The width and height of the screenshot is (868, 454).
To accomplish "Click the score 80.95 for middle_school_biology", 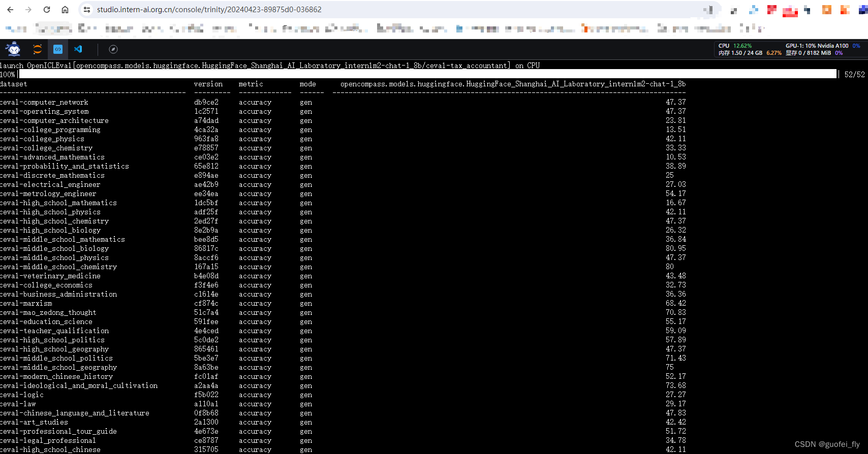I will [676, 248].
